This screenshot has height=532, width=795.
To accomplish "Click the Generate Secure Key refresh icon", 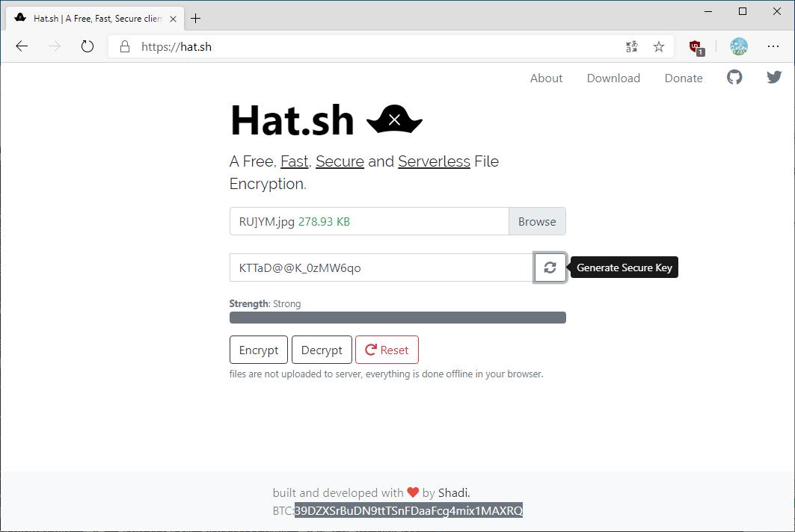I will [x=550, y=267].
